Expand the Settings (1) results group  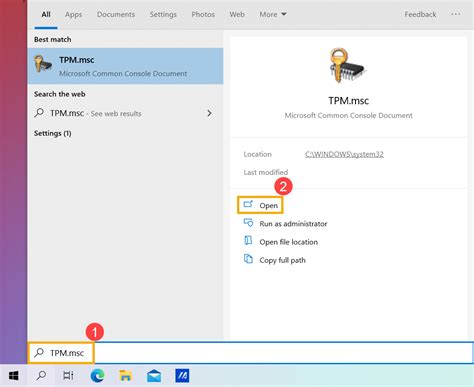point(53,133)
